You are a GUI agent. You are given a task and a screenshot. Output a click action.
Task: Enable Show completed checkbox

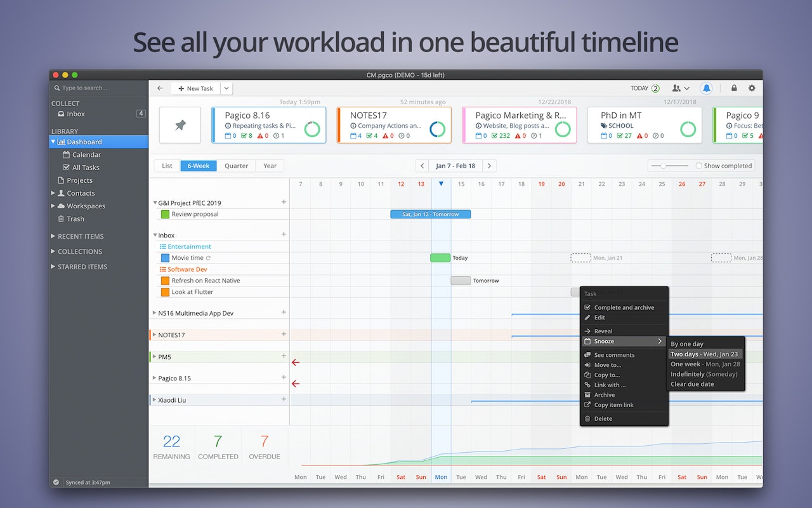[x=698, y=166]
